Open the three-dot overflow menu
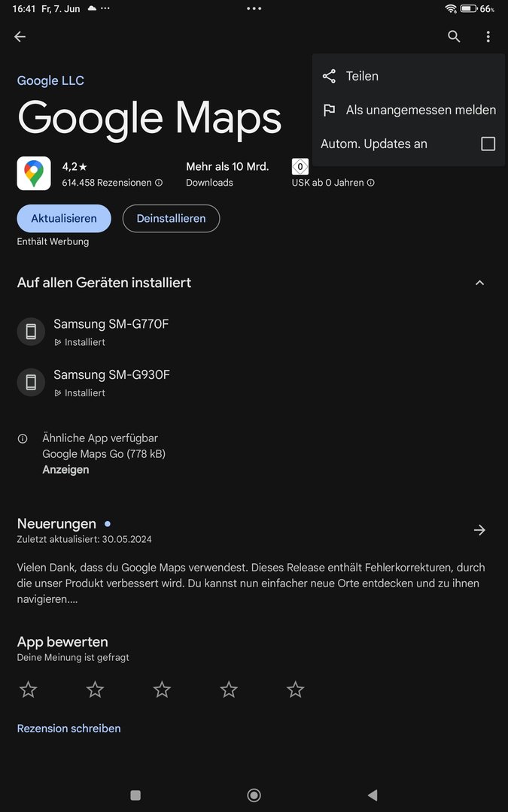Viewport: 508px width, 812px height. pos(488,36)
